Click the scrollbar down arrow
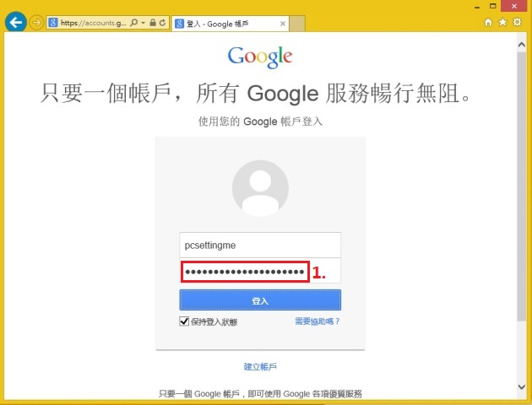 pos(522,386)
